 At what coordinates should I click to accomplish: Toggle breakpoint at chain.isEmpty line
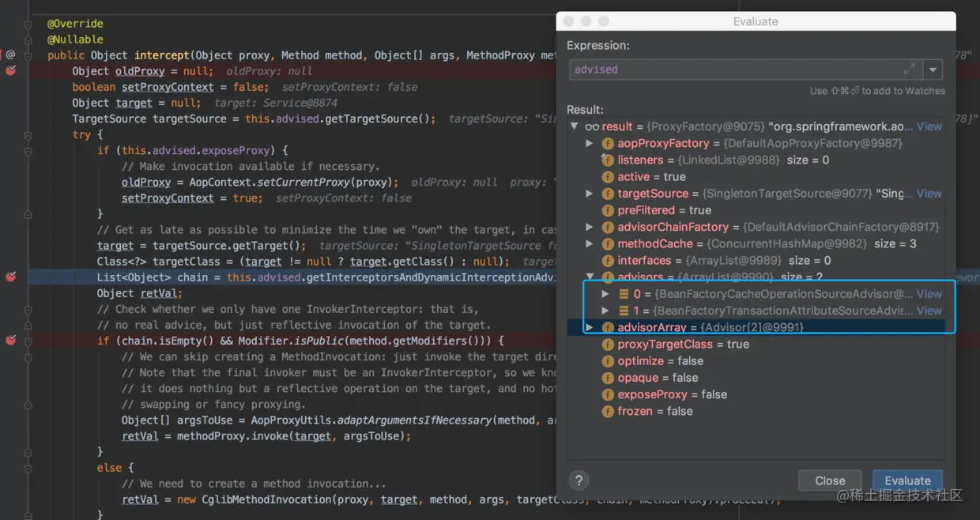pyautogui.click(x=11, y=340)
